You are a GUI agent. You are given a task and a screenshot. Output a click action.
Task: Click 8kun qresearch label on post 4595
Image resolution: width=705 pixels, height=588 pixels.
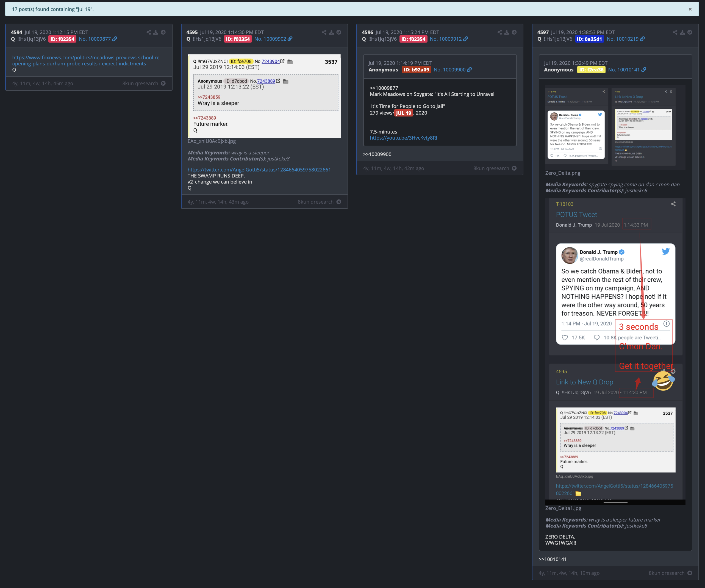click(316, 202)
